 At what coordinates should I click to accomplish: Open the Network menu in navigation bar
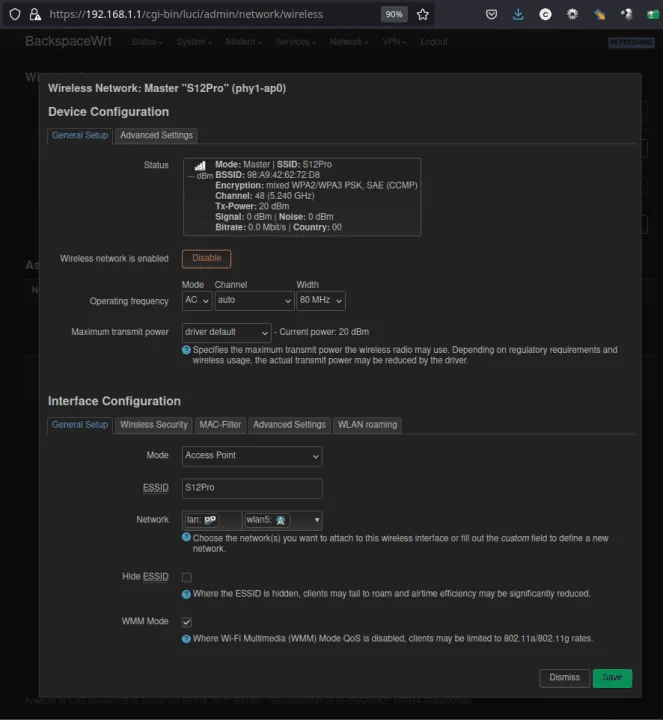pos(349,42)
